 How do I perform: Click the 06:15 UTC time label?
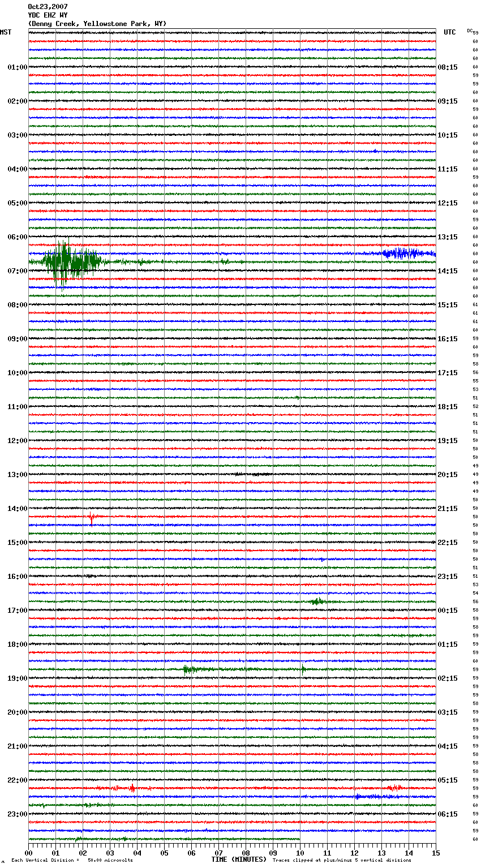(448, 814)
